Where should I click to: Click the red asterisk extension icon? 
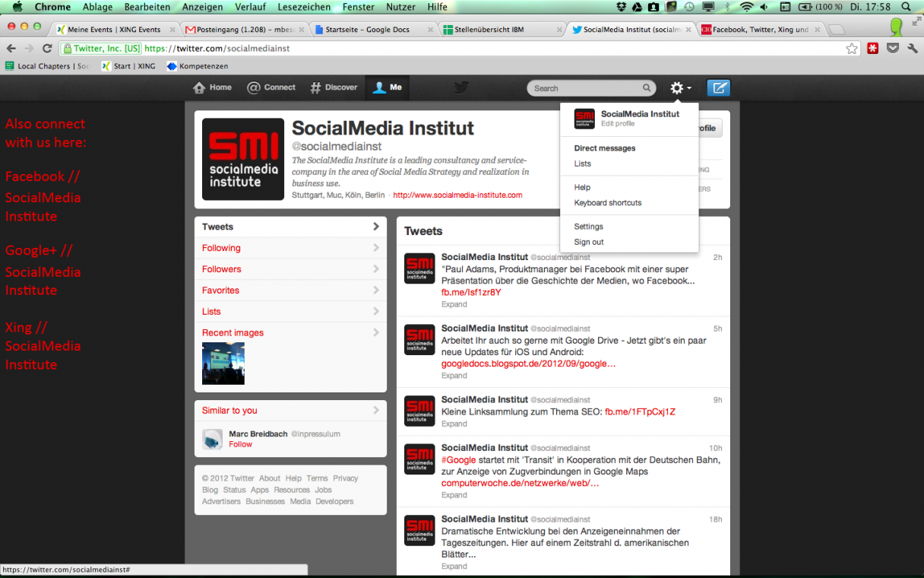click(873, 48)
